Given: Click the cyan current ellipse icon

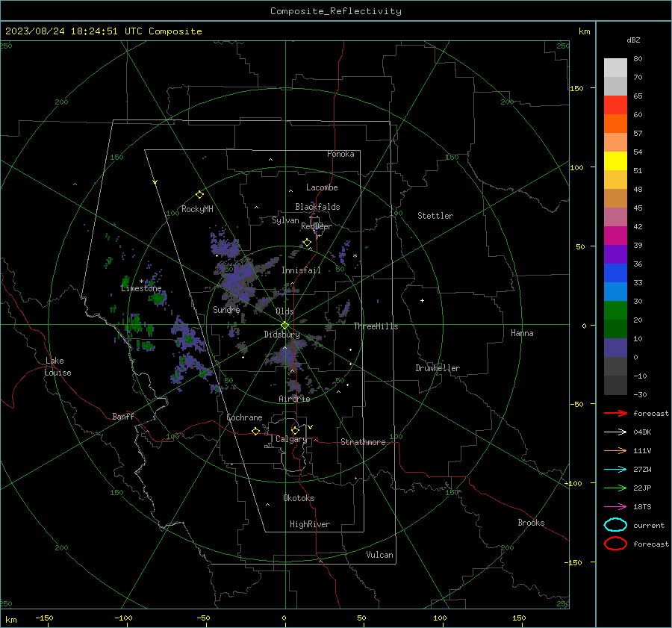Looking at the screenshot, I should click(615, 525).
